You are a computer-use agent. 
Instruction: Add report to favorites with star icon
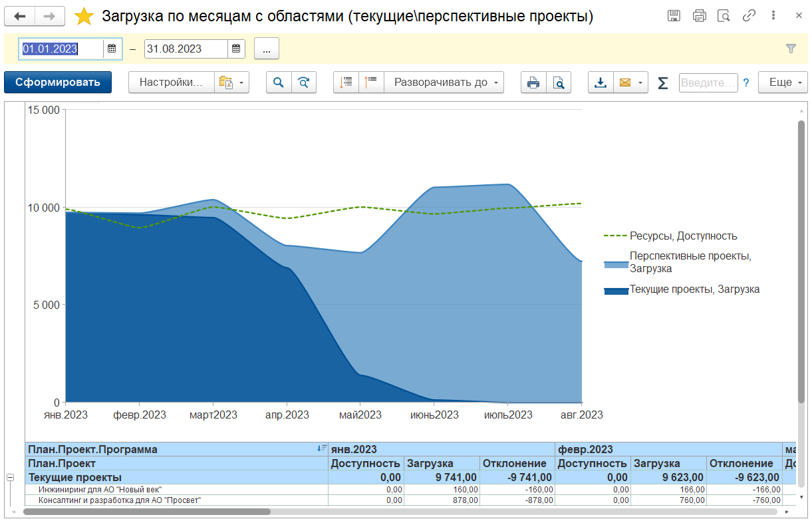84,16
